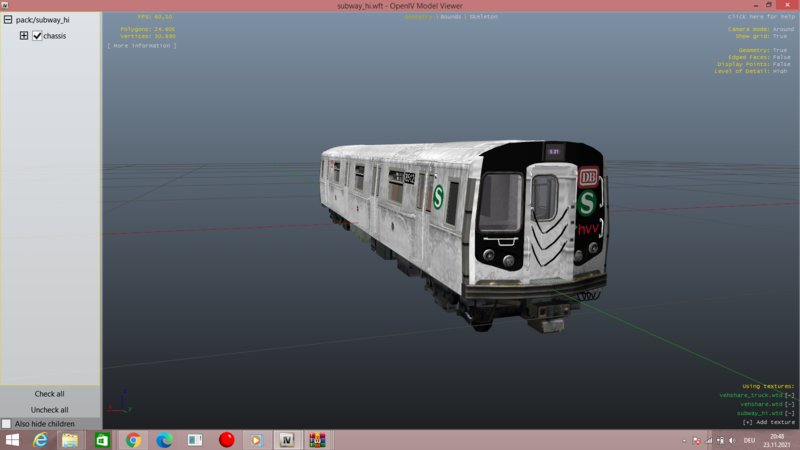Launch Internet Explorer from the taskbar
Screen dimensions: 800x450
click(40, 440)
